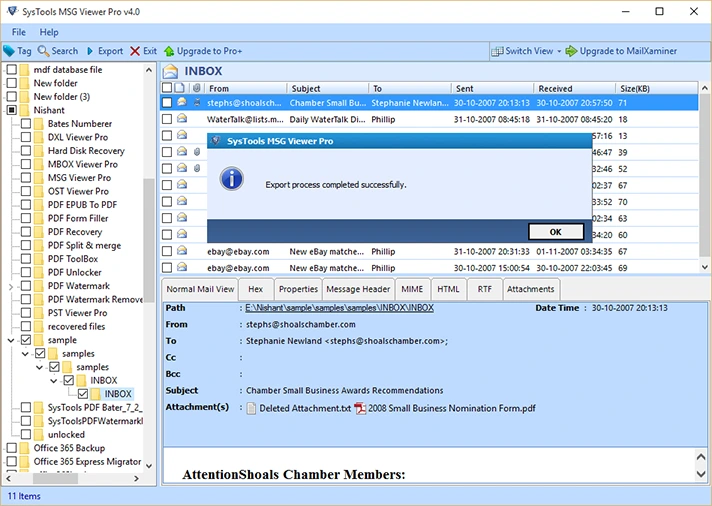Click attachment paperclip column header icon
712x506 pixels.
(197, 88)
